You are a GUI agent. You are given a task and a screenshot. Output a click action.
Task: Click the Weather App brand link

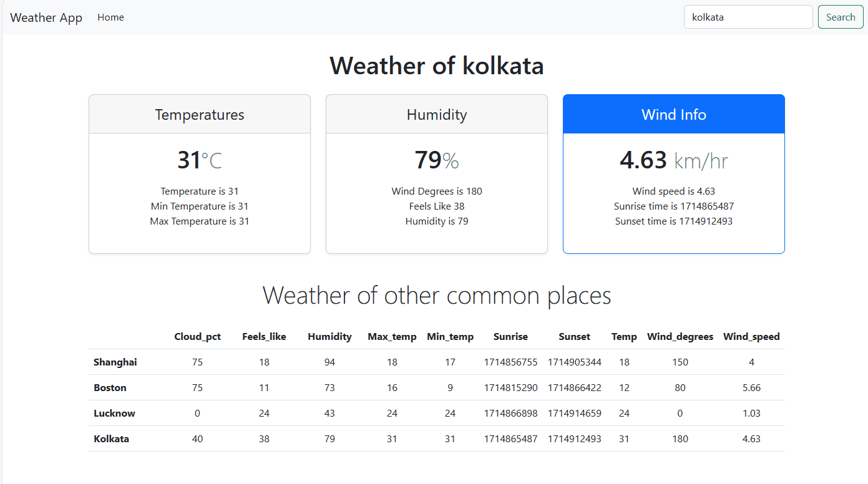(x=46, y=17)
